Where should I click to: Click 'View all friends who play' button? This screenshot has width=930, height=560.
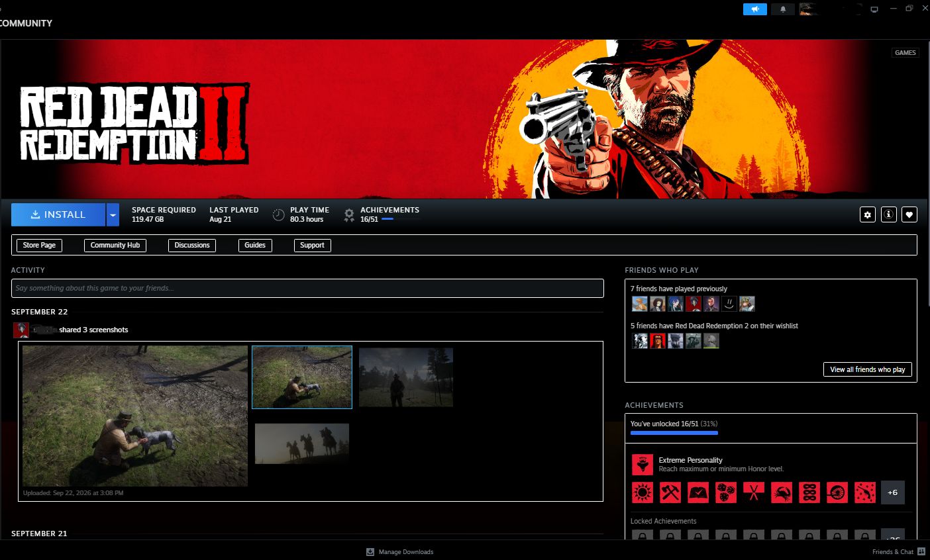click(x=868, y=369)
